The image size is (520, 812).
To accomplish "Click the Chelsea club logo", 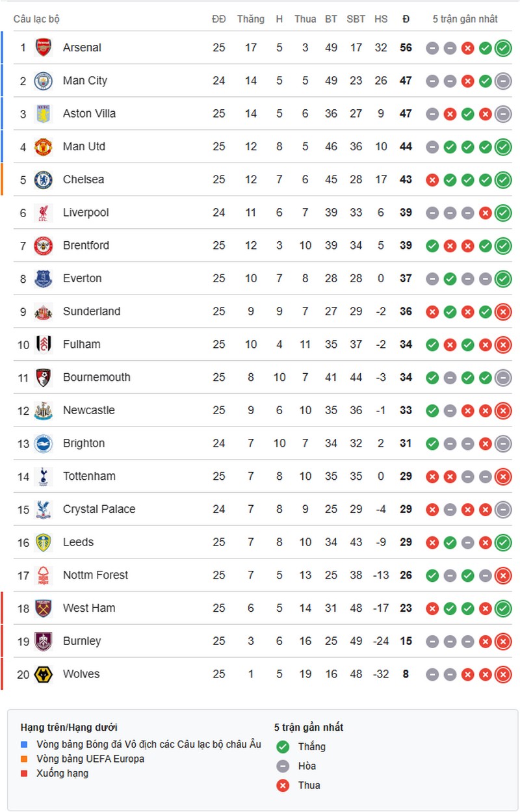I will (44, 179).
